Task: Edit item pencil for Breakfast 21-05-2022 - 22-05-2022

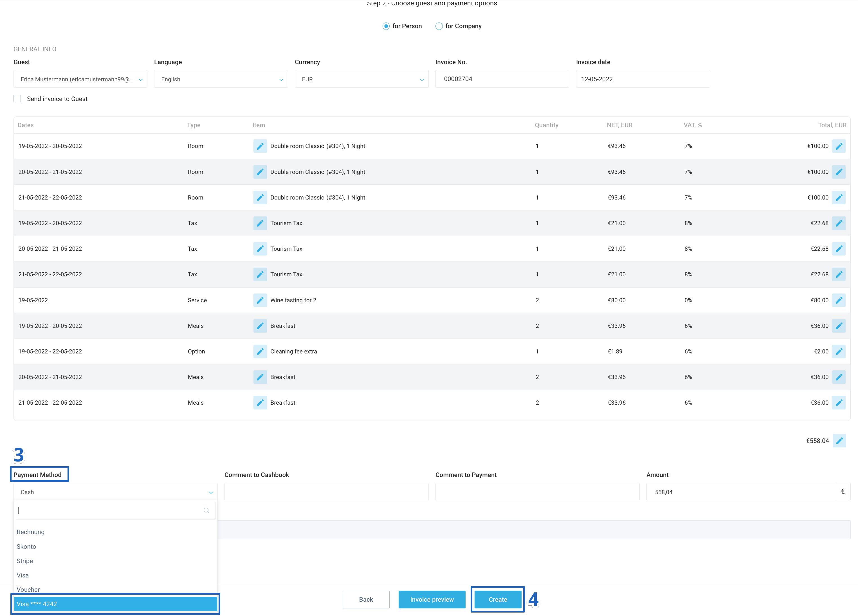Action: click(x=260, y=403)
